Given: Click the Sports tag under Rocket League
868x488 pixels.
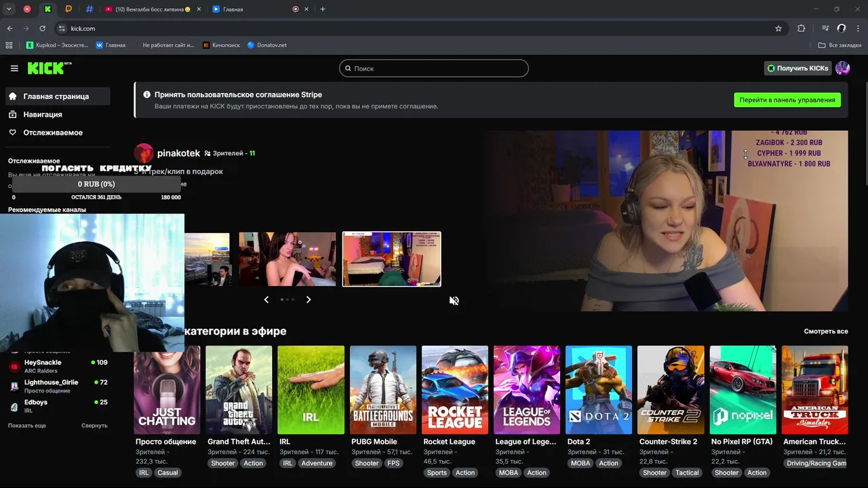Looking at the screenshot, I should [437, 472].
